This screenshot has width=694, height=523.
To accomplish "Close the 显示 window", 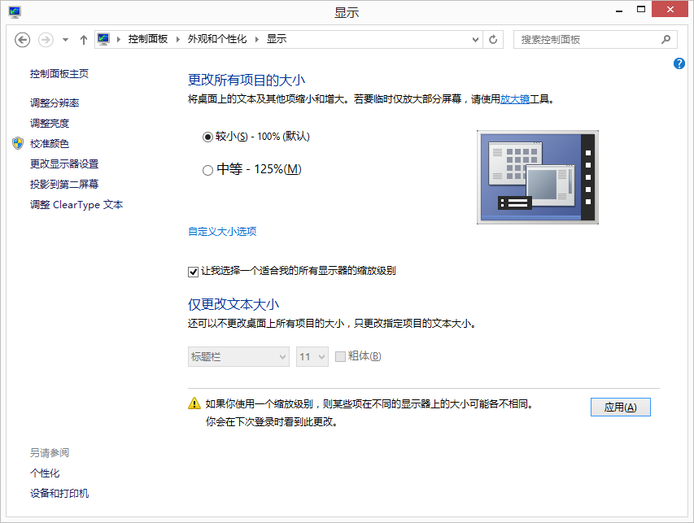I will [670, 9].
